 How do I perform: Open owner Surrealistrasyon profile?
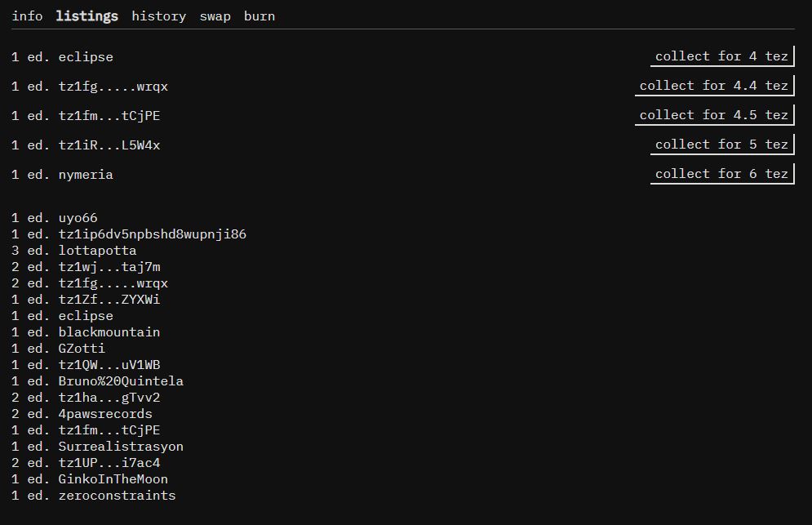121,447
